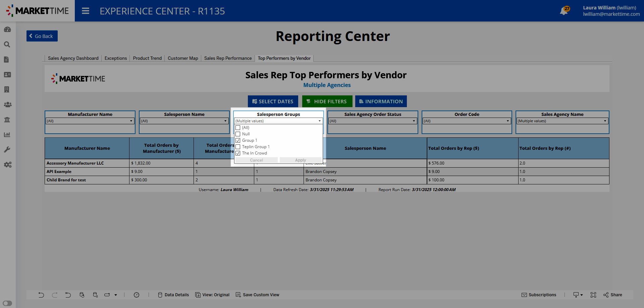Open the bank institution sidebar icon
Viewport: 644px width, 308px height.
pos(7,120)
